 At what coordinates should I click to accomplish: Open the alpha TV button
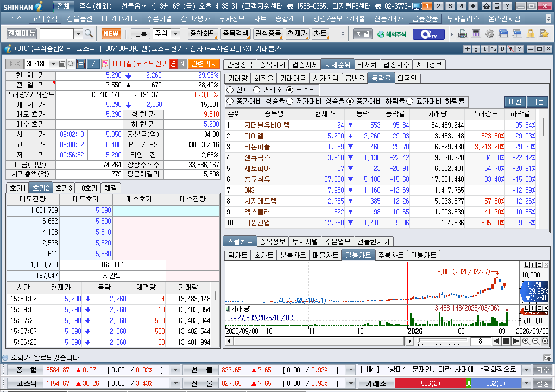click(428, 34)
